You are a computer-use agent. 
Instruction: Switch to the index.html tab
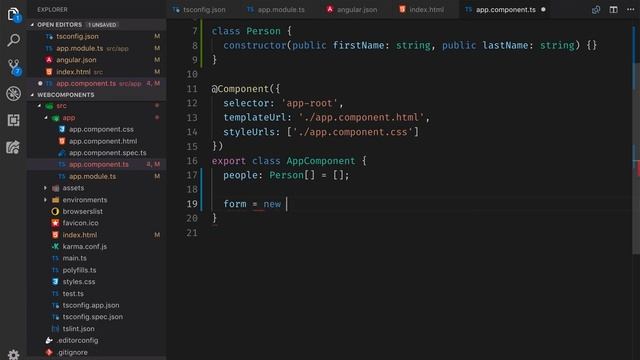pos(422,9)
